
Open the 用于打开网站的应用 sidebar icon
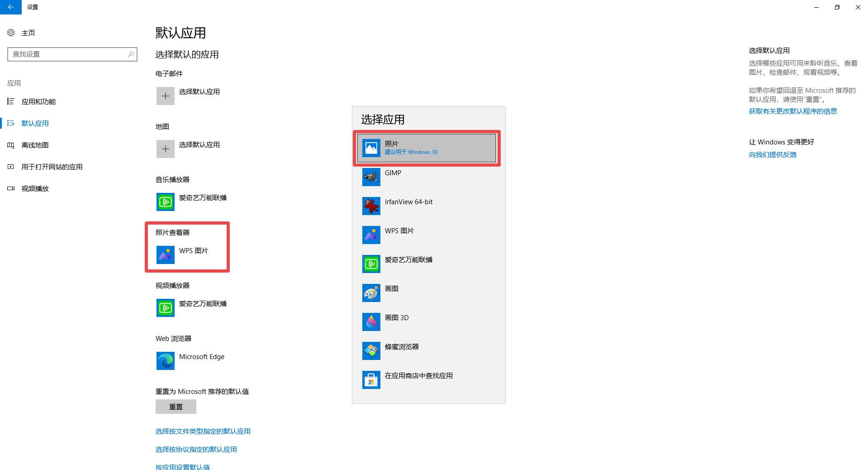coord(11,167)
